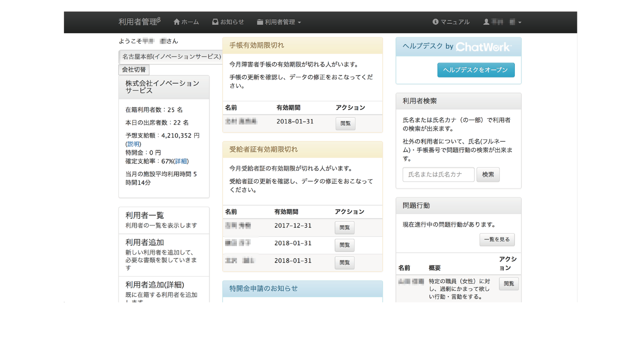Image resolution: width=643 pixels, height=364 pixels.
Task: Click the home icon in navbar
Action: 177,22
